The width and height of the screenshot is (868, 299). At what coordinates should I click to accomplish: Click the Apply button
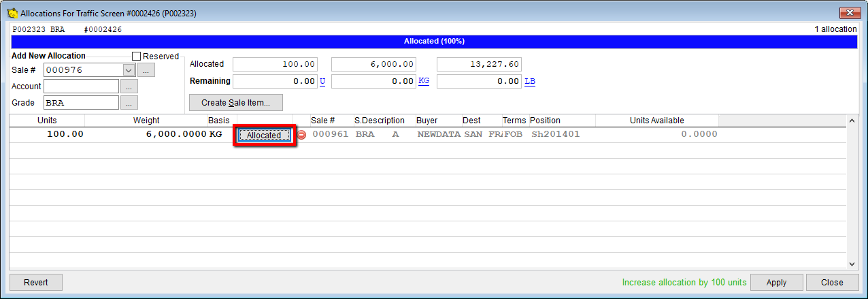click(x=776, y=282)
